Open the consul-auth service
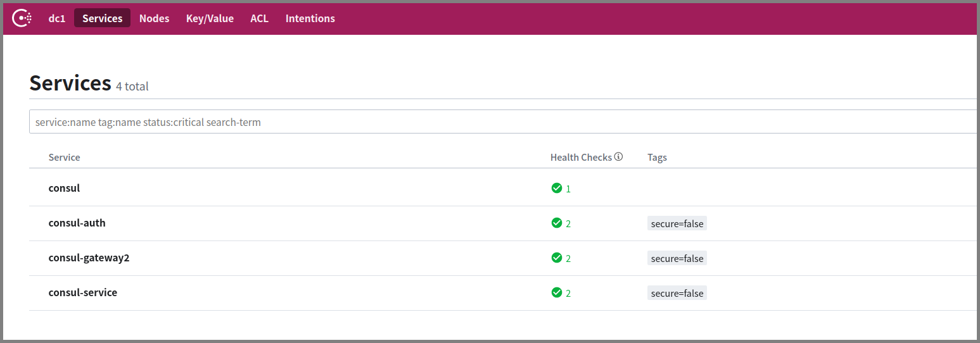The width and height of the screenshot is (980, 343). coord(77,223)
